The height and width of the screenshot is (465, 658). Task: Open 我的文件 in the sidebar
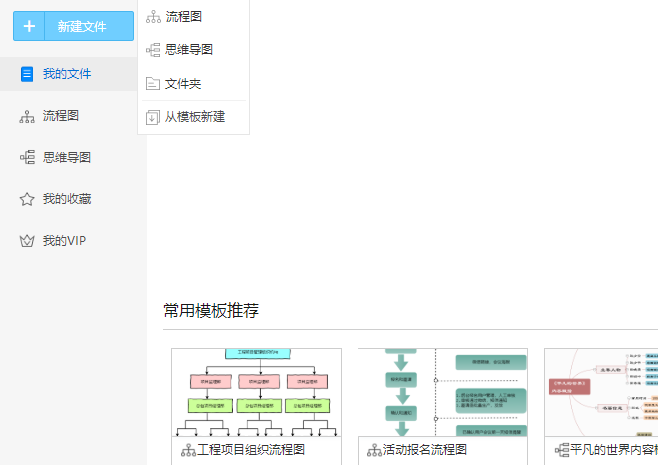click(x=69, y=74)
